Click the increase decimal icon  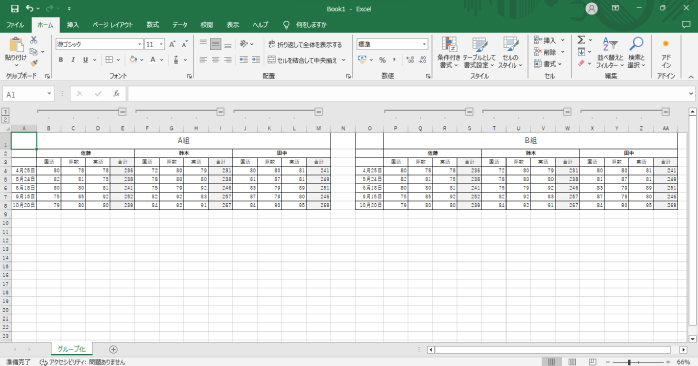[410, 60]
